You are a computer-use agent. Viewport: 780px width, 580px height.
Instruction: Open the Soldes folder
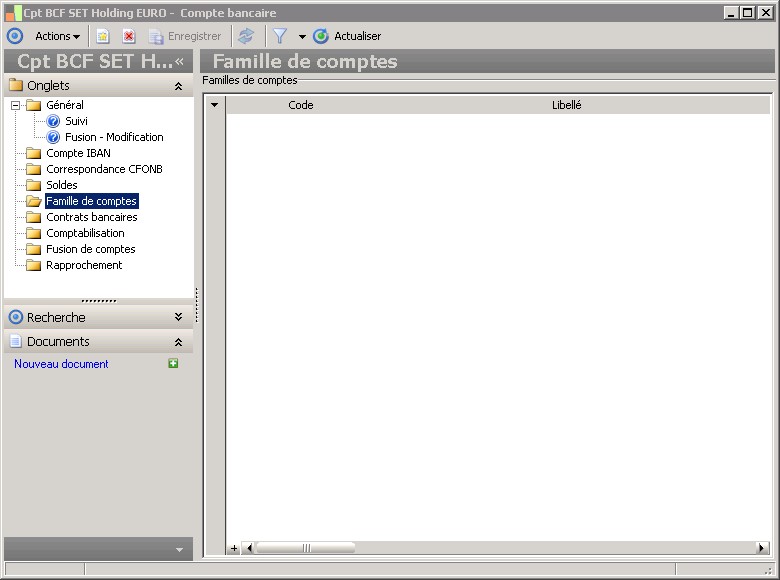(x=62, y=185)
